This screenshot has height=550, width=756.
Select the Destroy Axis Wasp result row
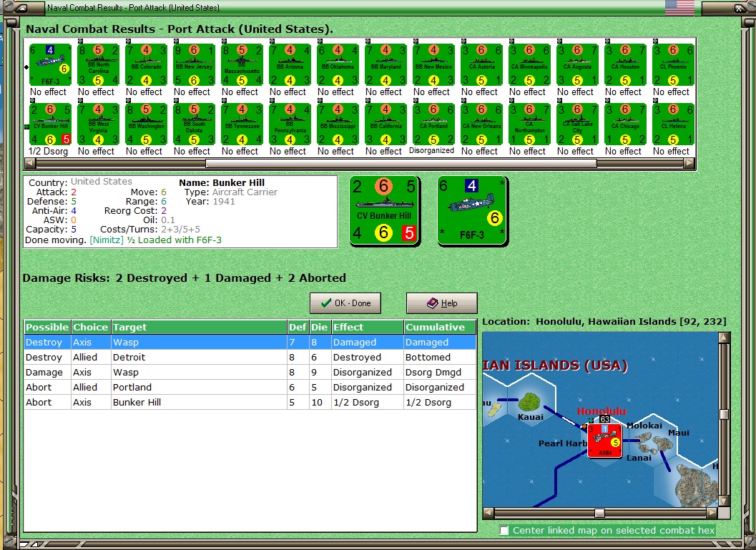coord(250,343)
